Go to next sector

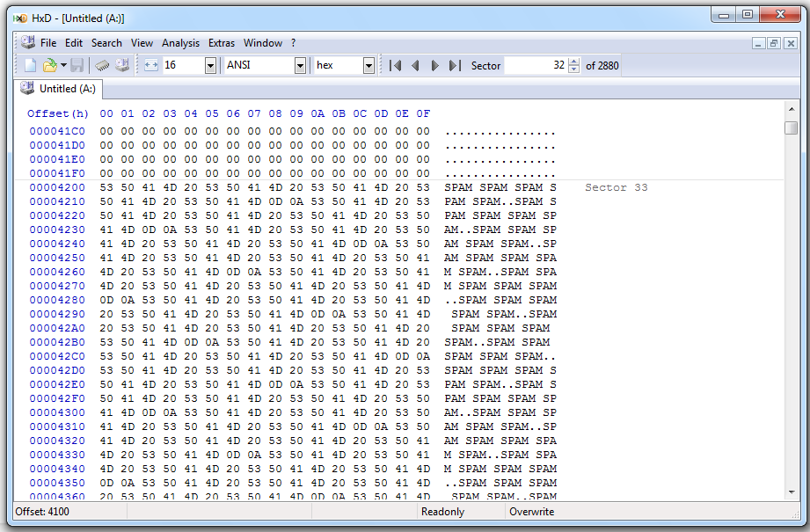(x=434, y=66)
